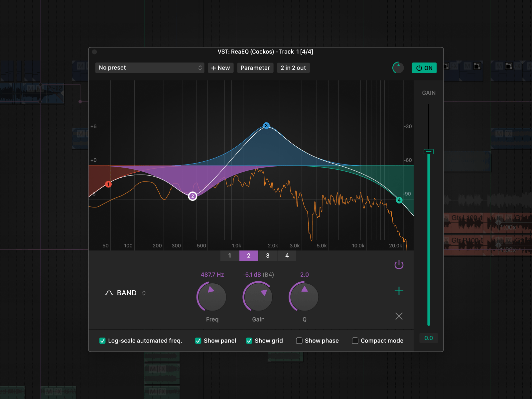This screenshot has height=399, width=532.
Task: Switch to band tab 1
Action: (229, 255)
